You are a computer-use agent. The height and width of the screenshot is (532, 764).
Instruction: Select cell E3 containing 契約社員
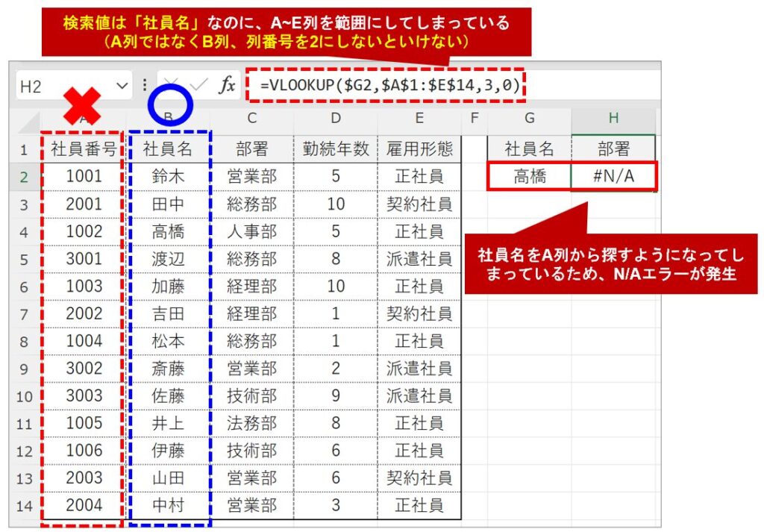419,204
